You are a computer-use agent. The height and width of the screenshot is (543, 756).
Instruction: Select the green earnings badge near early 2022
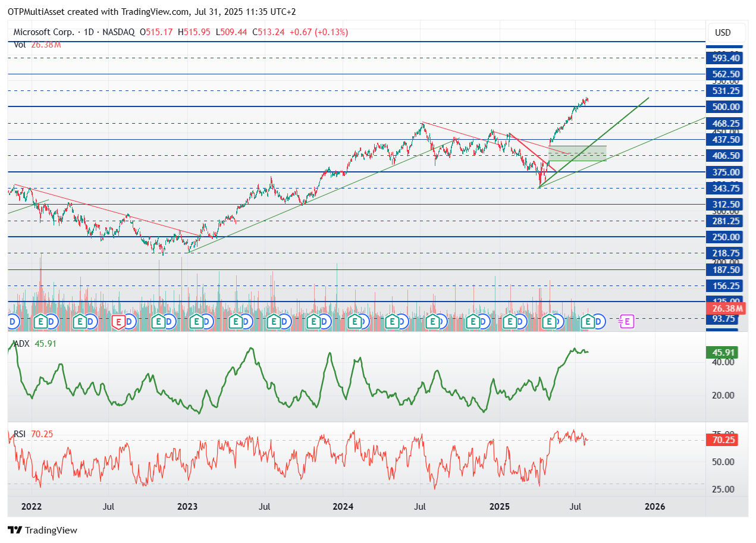click(42, 322)
